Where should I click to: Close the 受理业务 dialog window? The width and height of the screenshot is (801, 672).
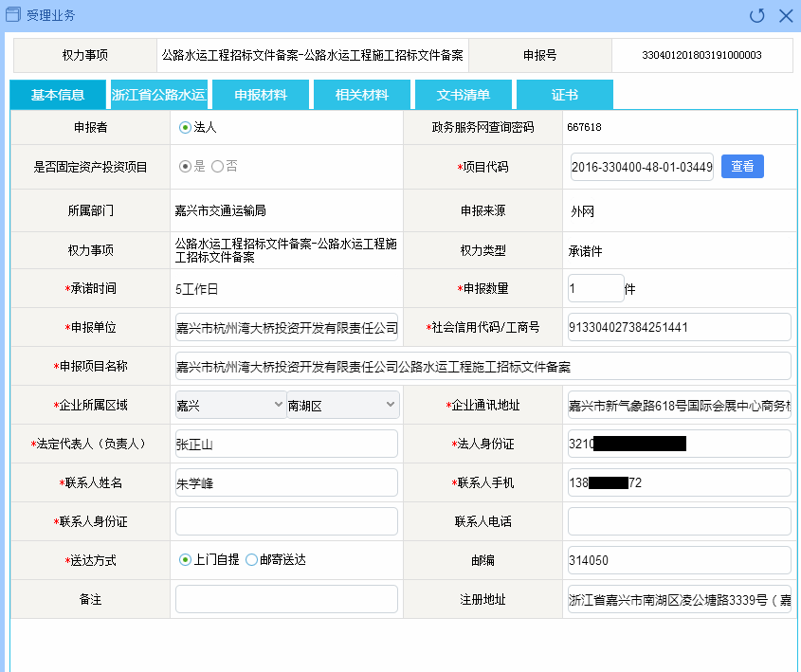(x=785, y=15)
